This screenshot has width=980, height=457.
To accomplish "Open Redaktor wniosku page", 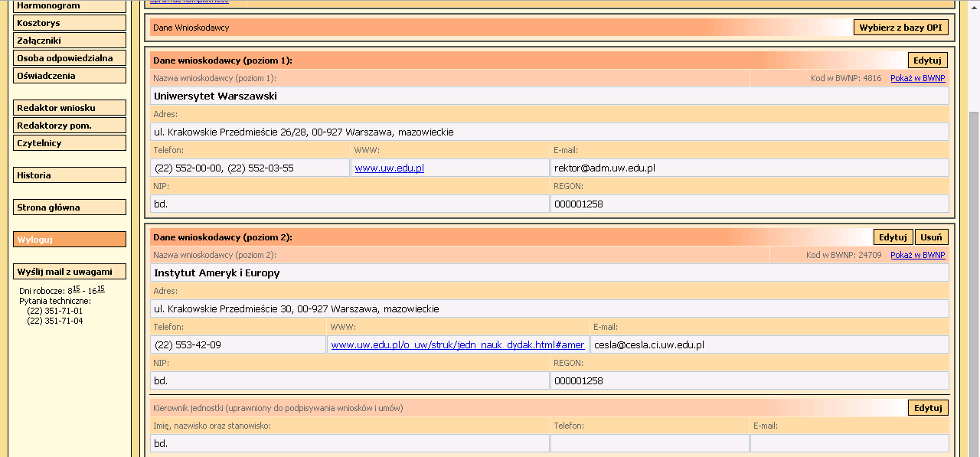I will [70, 108].
